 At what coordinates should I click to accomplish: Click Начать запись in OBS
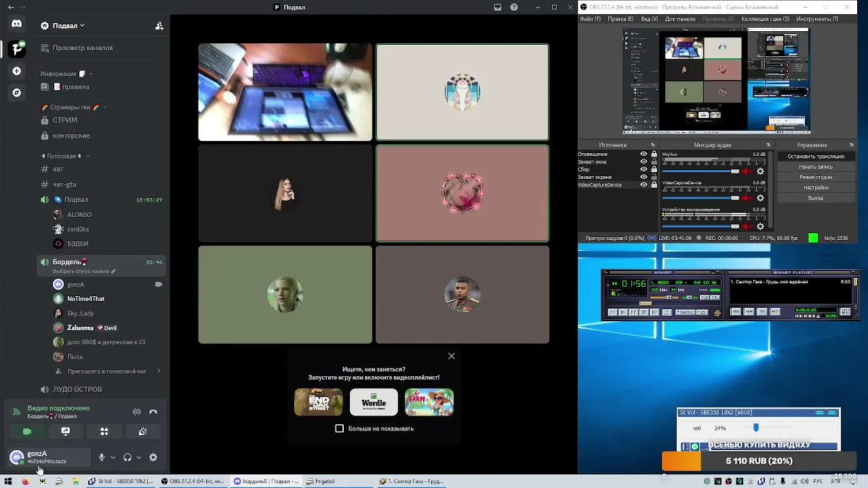coord(816,167)
